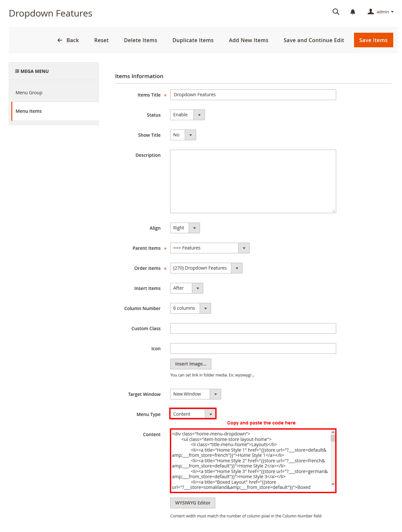This screenshot has width=402, height=532.
Task: Open the Show Title dropdown
Action: [183, 135]
